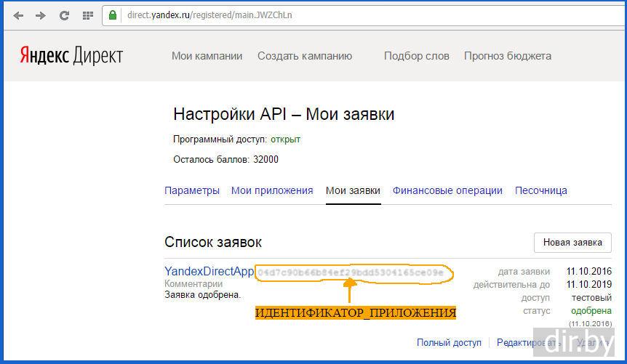Open the YandexDirectApp application link
This screenshot has width=627, height=364.
coord(209,271)
